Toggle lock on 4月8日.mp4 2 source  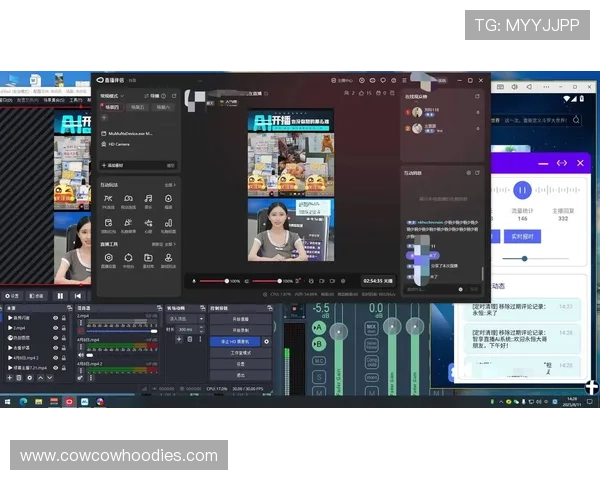(x=64, y=358)
